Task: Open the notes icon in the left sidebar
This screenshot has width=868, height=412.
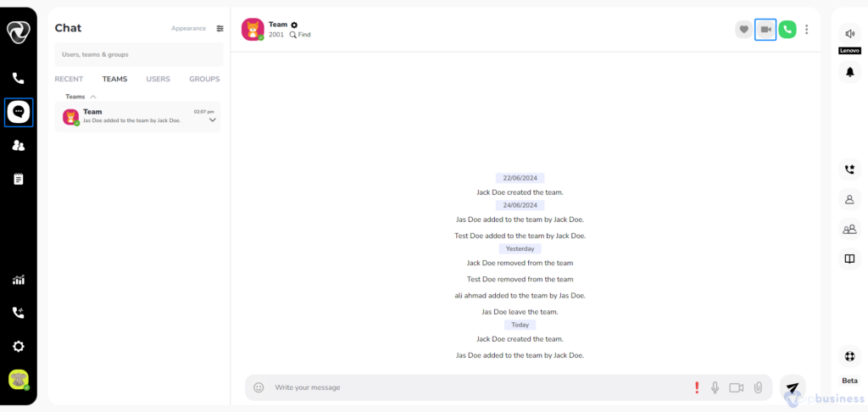Action: [19, 179]
